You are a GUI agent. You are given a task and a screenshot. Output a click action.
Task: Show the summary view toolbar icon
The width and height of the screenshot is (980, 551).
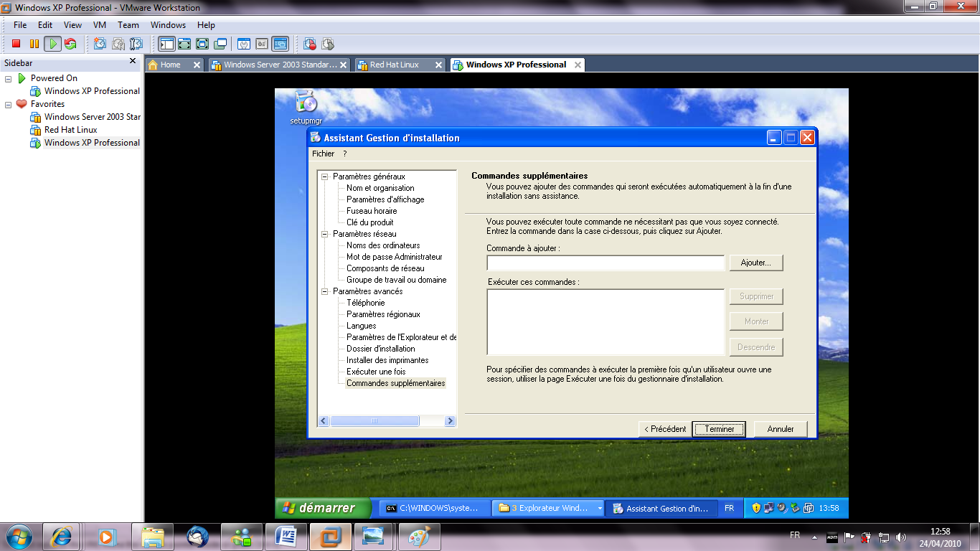(244, 44)
